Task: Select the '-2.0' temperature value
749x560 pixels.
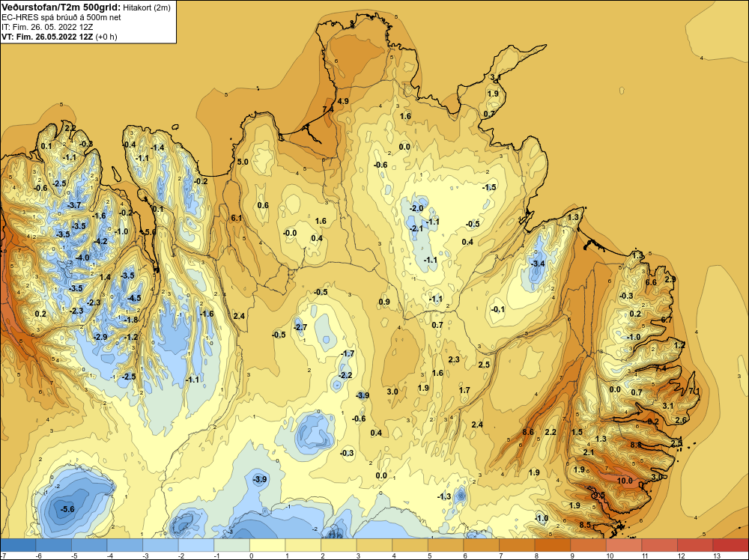Action: point(416,208)
